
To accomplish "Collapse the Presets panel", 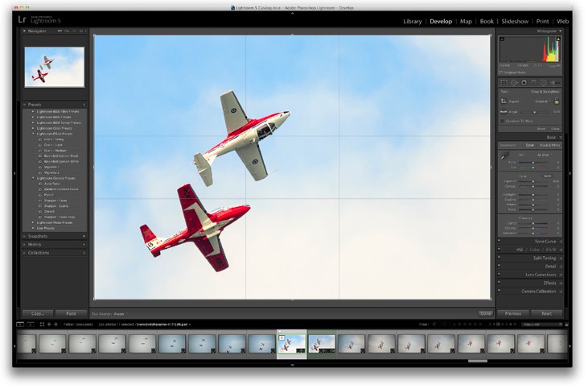I will click(x=24, y=105).
